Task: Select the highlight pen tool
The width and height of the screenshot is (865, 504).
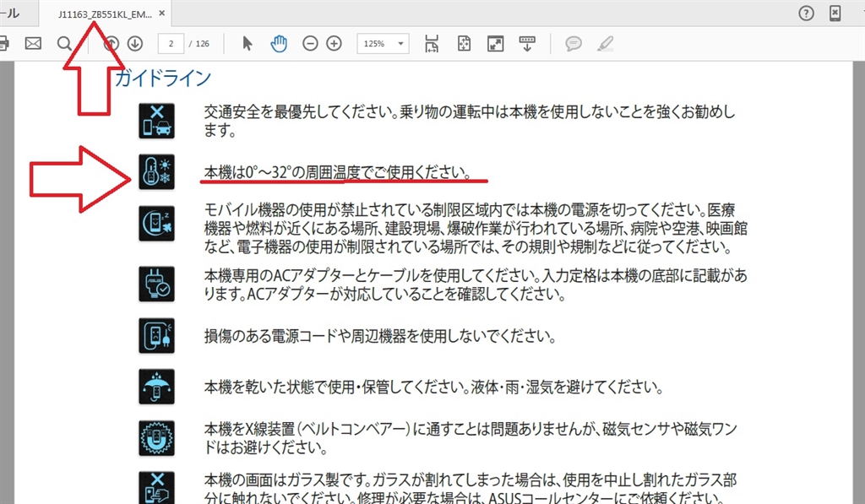Action: 605,43
